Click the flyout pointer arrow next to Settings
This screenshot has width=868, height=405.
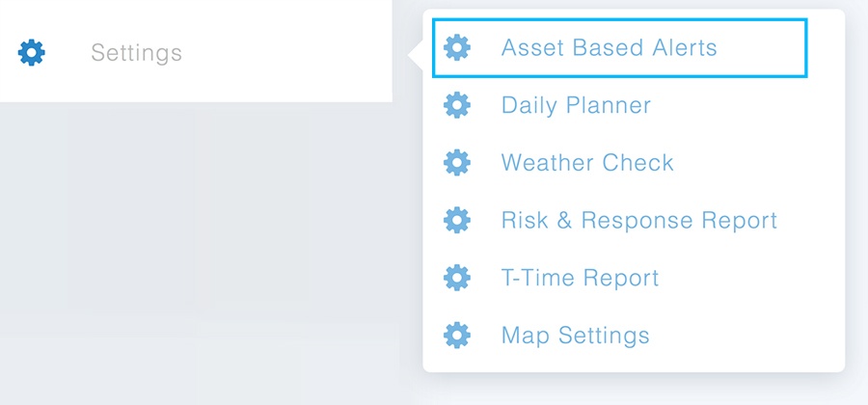pyautogui.click(x=416, y=55)
